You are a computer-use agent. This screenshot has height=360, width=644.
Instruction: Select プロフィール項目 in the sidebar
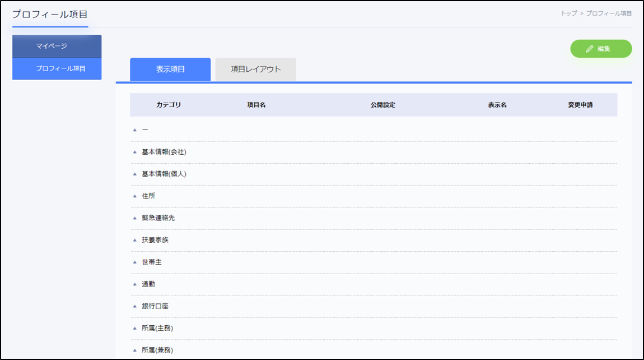57,68
